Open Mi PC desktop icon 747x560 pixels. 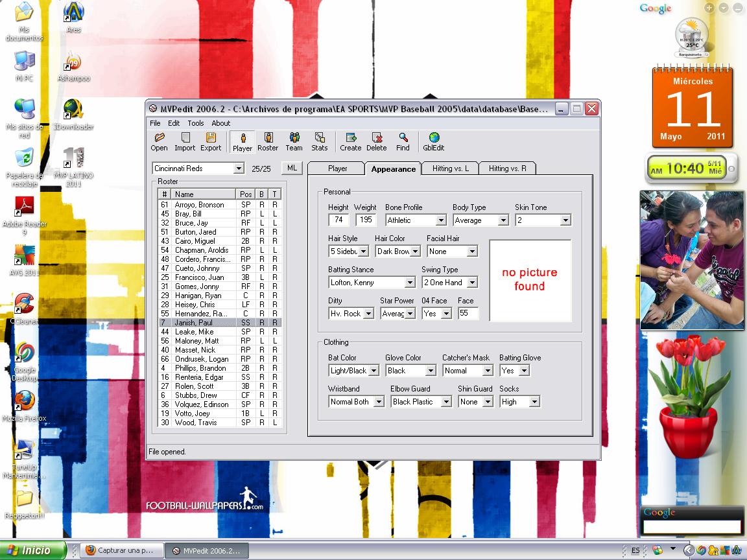pos(24,66)
